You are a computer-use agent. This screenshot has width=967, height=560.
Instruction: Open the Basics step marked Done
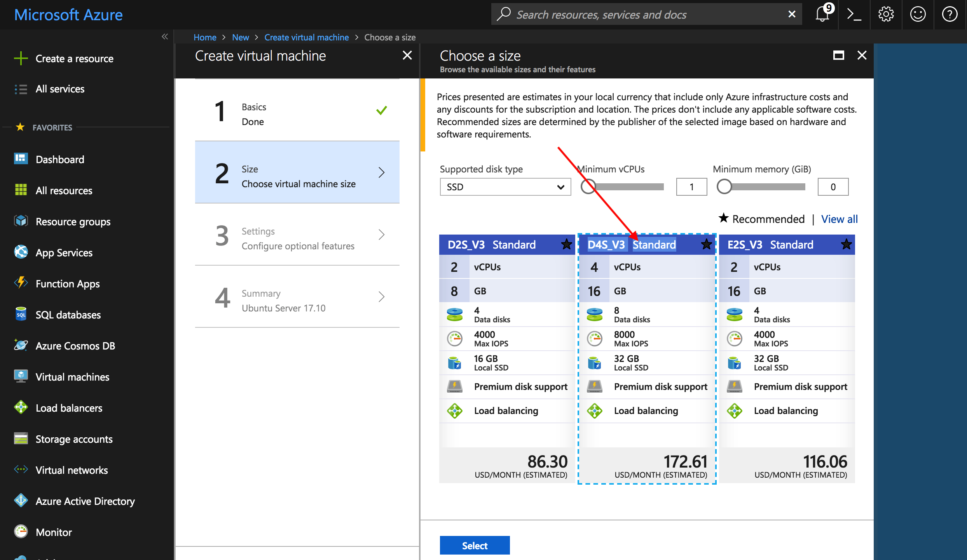click(297, 110)
